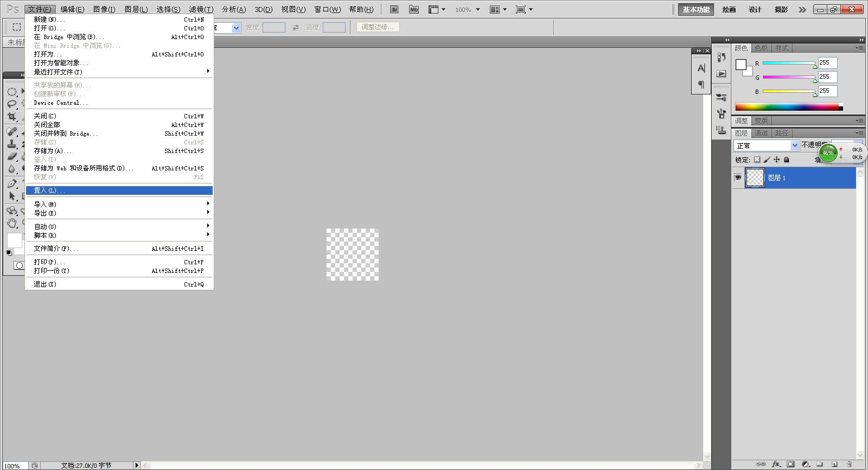Click the foreground color swatch in Color panel
Viewport: 868px width, 470px height.
click(x=741, y=65)
